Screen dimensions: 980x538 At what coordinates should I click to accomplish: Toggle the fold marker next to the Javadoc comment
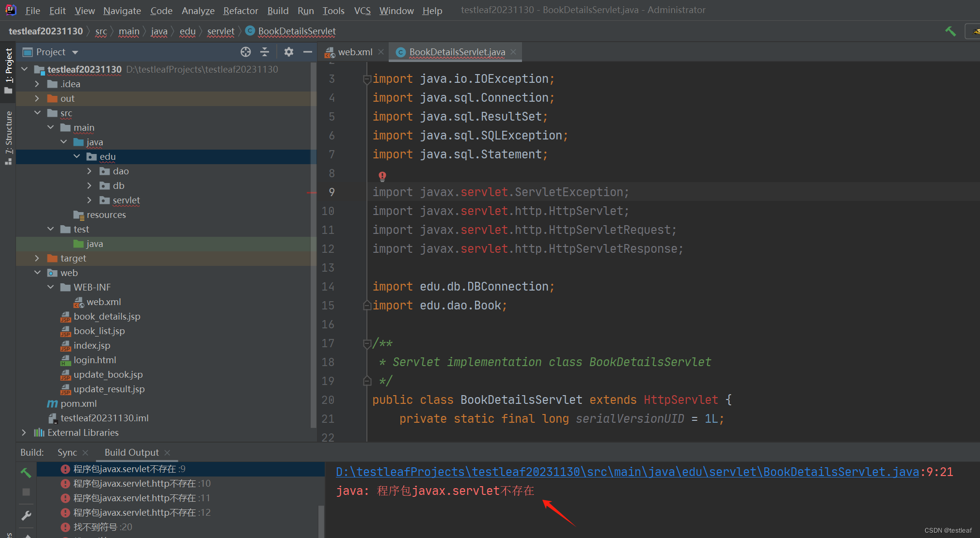[x=367, y=344]
